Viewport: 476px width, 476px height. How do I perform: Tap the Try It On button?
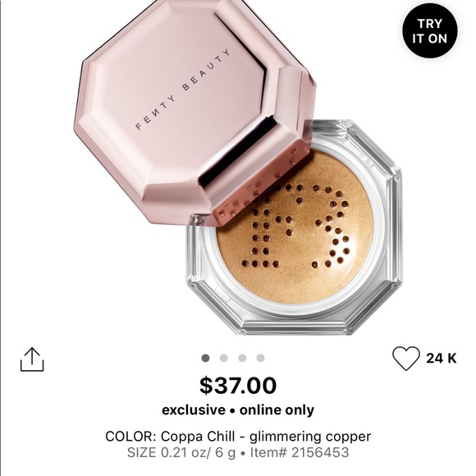point(430,30)
